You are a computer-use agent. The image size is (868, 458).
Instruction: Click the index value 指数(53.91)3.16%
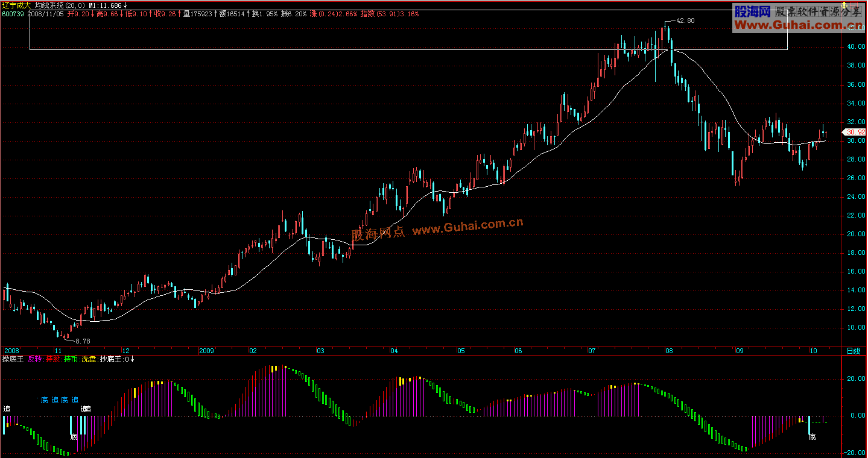point(390,13)
